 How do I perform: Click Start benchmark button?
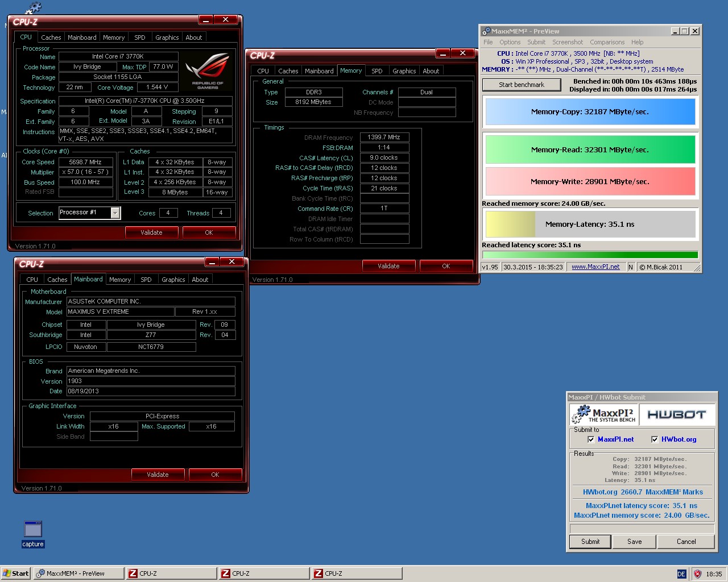coord(522,85)
